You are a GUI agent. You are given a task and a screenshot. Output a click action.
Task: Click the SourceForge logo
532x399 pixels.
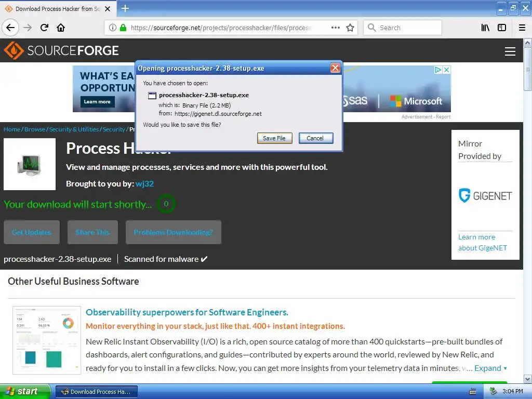[x=61, y=50]
